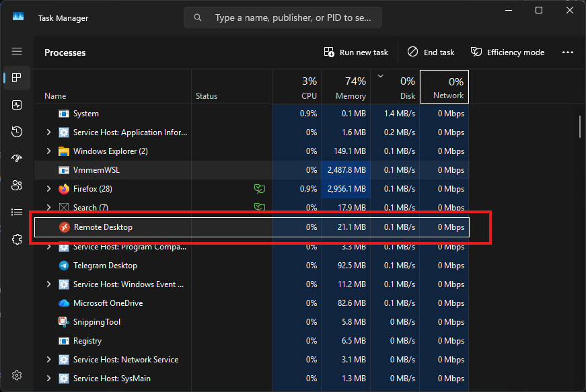The image size is (586, 392).
Task: Enable Efficiency mode for selected process
Action: pyautogui.click(x=508, y=52)
